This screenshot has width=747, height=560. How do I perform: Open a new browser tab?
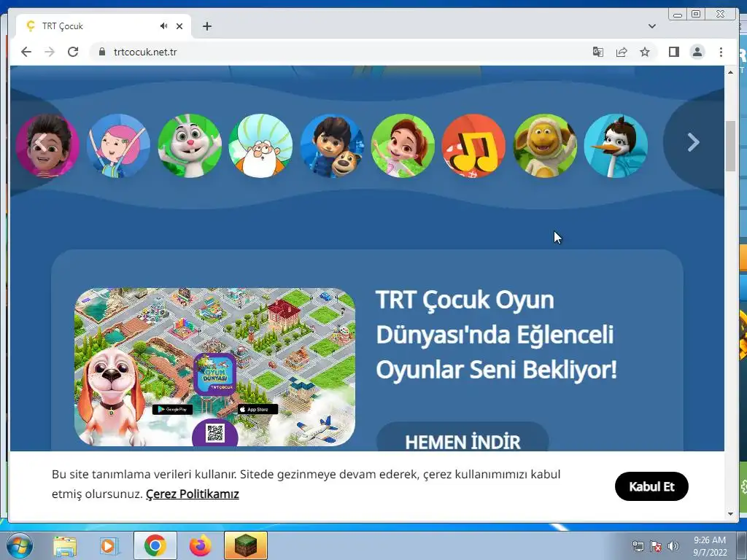coord(206,26)
